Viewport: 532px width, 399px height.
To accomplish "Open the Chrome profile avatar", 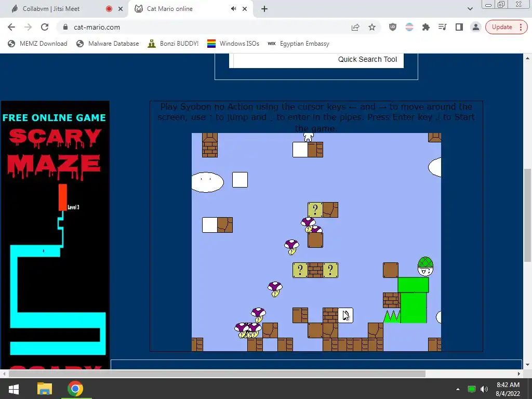I will coord(476,27).
